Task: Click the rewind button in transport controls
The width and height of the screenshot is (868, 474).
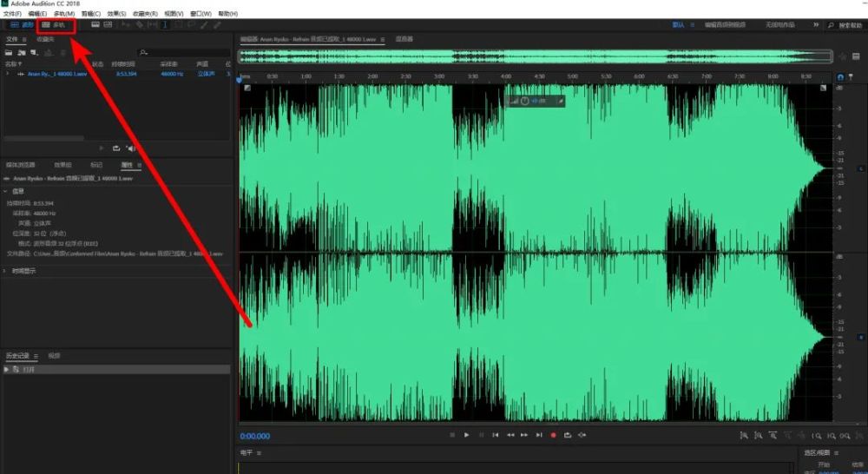Action: pyautogui.click(x=510, y=435)
